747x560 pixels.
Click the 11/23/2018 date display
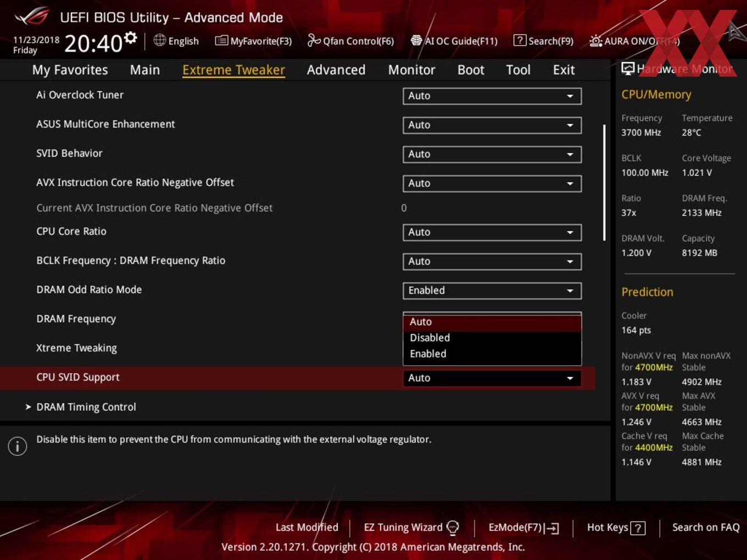coord(36,40)
